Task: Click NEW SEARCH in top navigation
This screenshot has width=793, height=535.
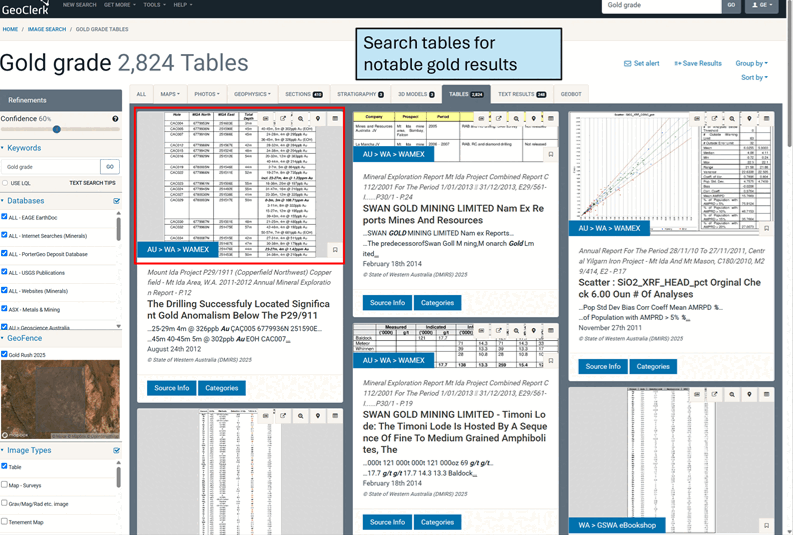Action: click(79, 5)
